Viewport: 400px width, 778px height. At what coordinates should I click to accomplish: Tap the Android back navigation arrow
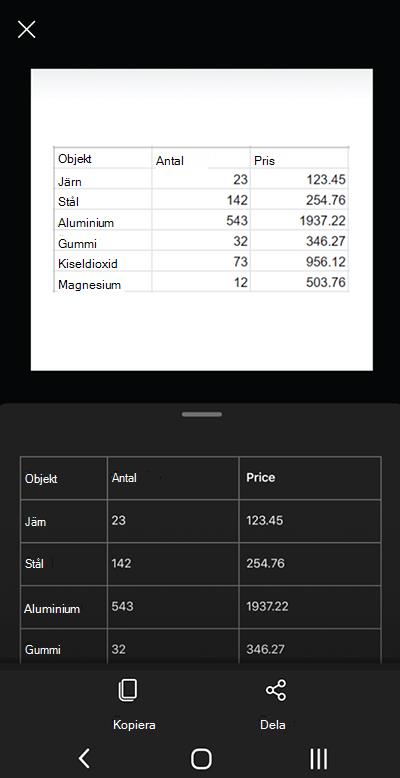[x=84, y=758]
